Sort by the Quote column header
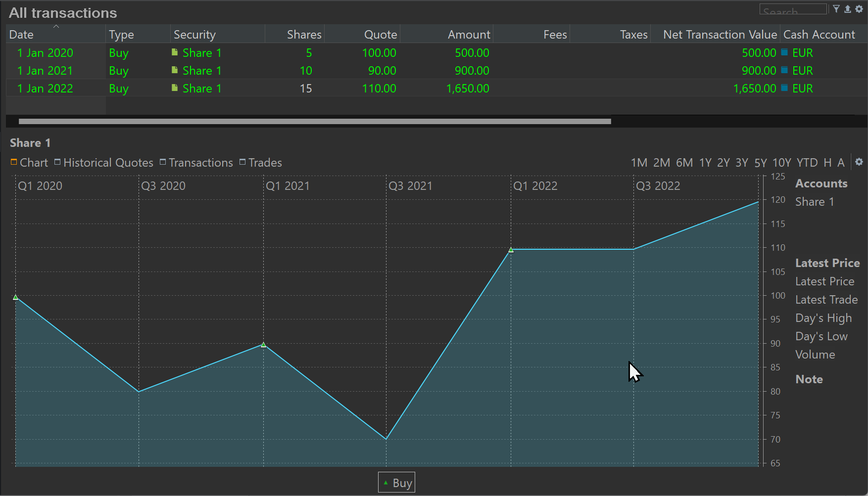This screenshot has width=868, height=496. click(362, 34)
